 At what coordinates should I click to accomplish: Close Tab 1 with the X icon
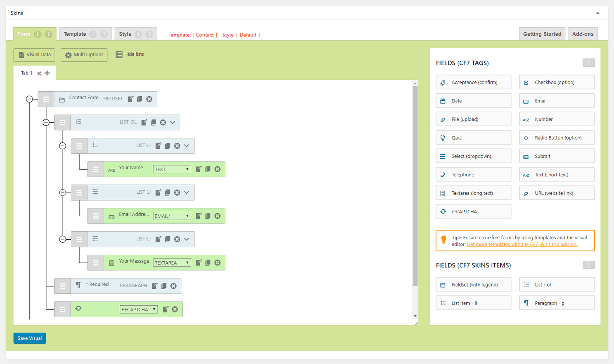(39, 73)
